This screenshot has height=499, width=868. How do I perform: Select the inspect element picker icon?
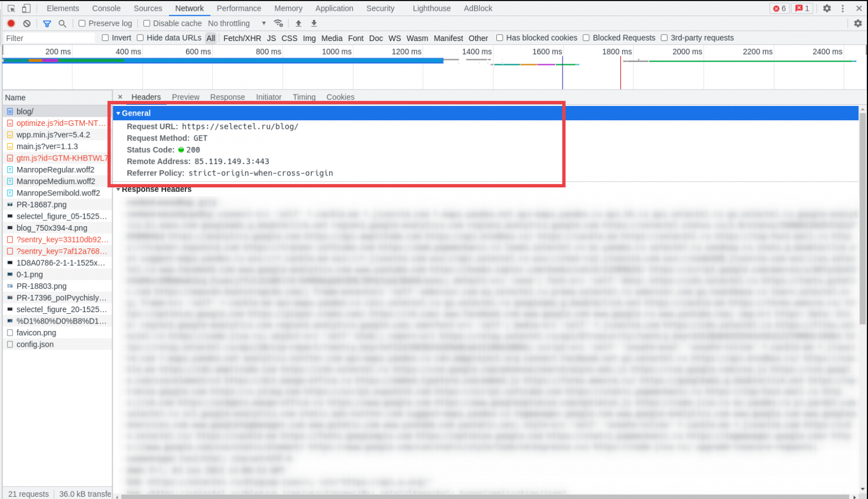pos(11,9)
